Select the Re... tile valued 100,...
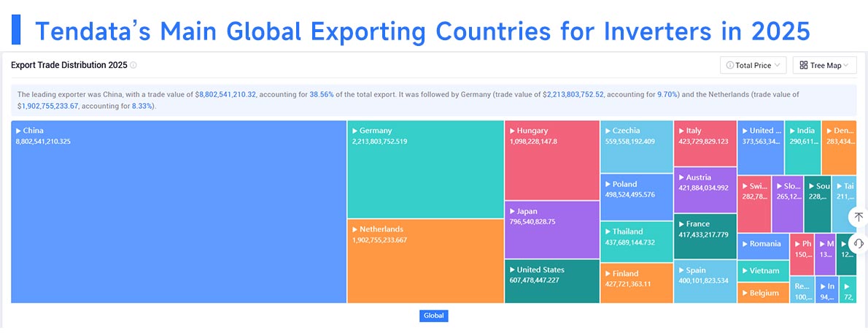The height and width of the screenshot is (333, 868). coord(802,290)
